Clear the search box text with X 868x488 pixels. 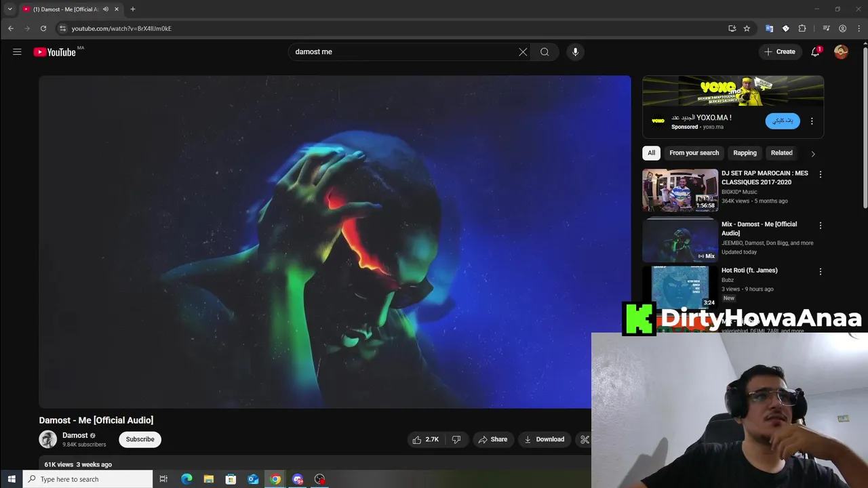point(523,52)
